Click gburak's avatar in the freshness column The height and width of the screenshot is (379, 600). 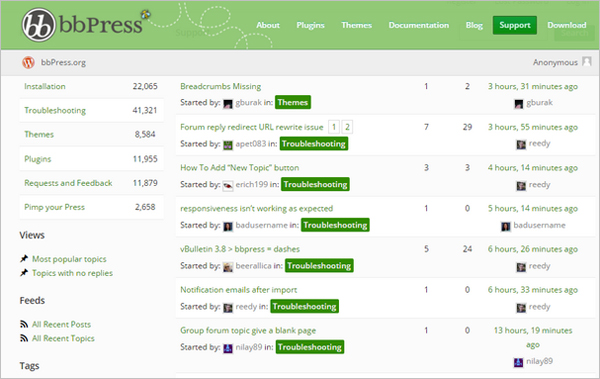(518, 103)
